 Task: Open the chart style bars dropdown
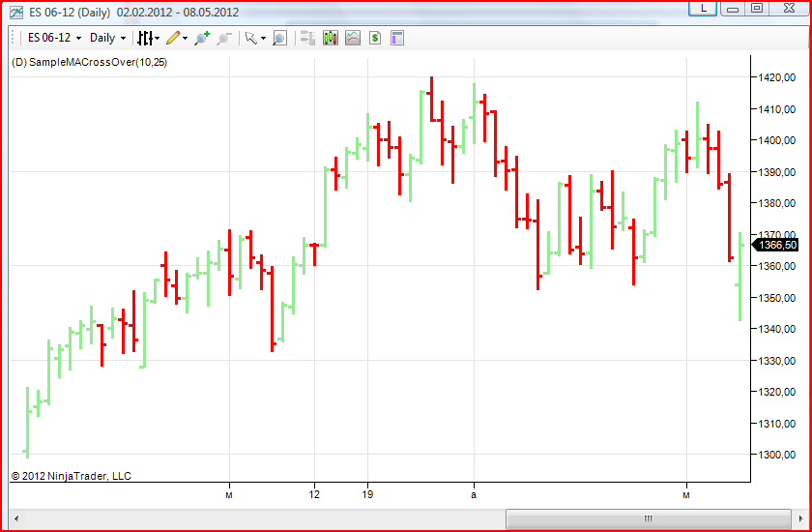[x=148, y=38]
